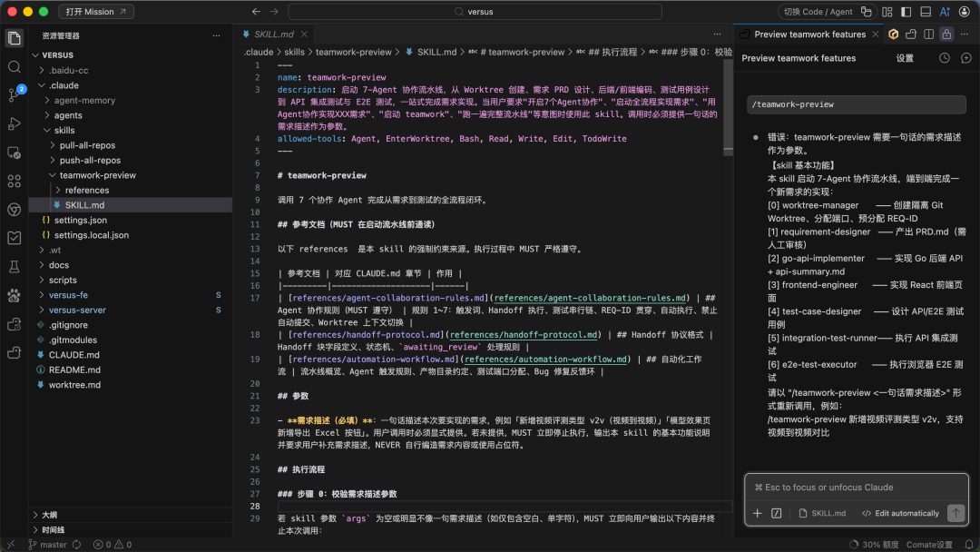This screenshot has width=980, height=552.
Task: Go forward with the right arrow
Action: coord(274,11)
